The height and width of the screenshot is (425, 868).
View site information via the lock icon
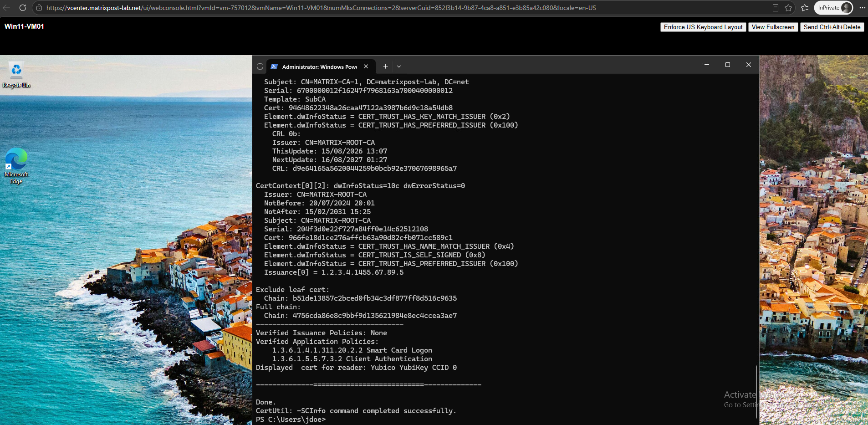coord(39,8)
